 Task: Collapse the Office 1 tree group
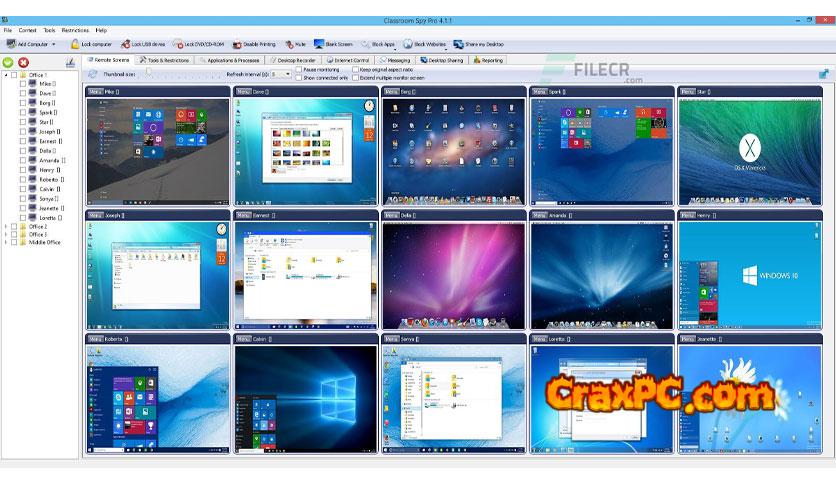tap(6, 75)
